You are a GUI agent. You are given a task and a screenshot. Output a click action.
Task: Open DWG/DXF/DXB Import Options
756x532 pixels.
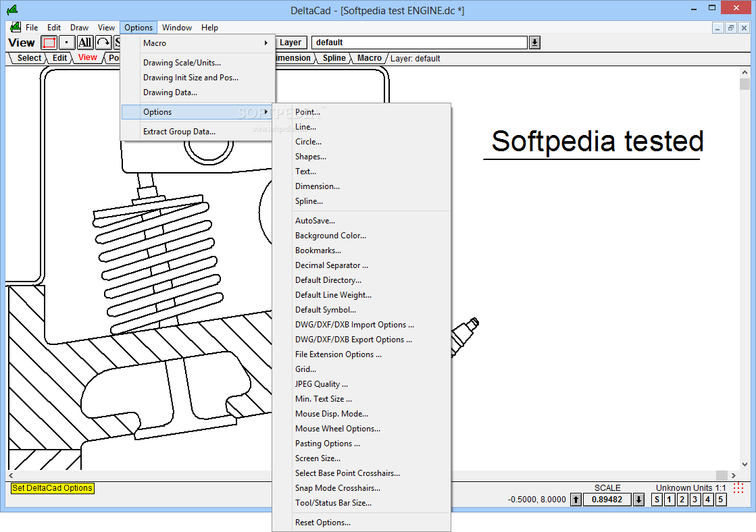pos(361,325)
